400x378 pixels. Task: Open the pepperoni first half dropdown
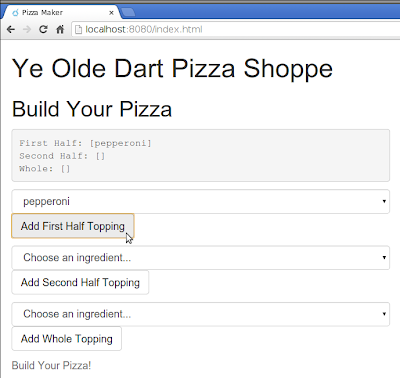[201, 201]
